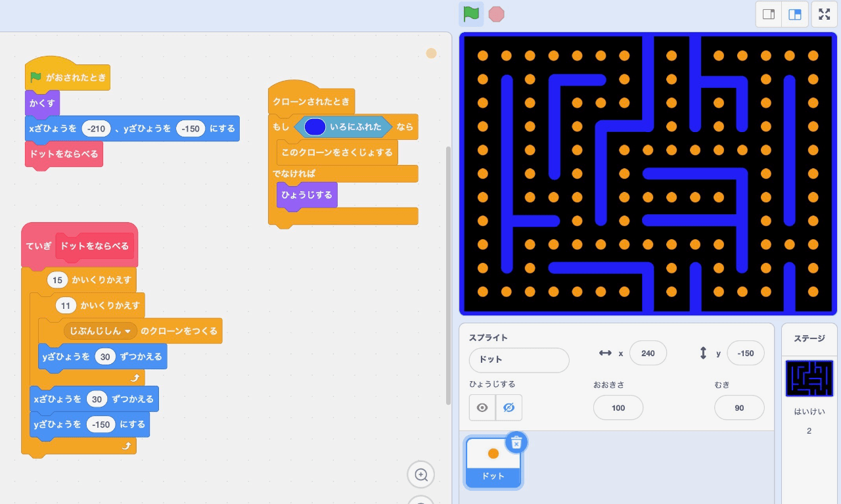The image size is (841, 504).
Task: Click the ていぎ definition block header
Action: 80,245
